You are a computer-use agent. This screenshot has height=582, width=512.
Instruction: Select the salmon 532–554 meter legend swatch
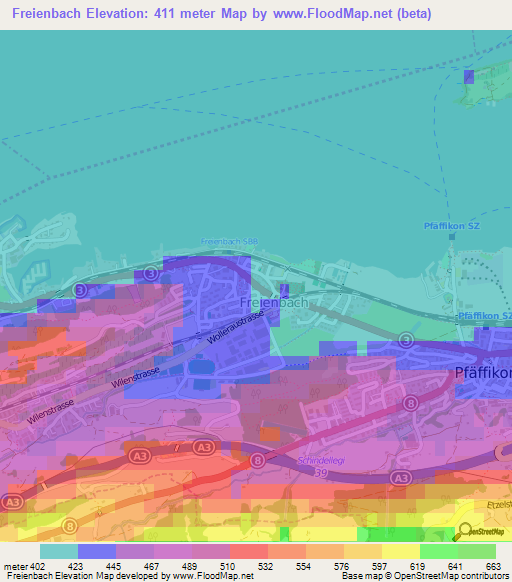tap(287, 552)
